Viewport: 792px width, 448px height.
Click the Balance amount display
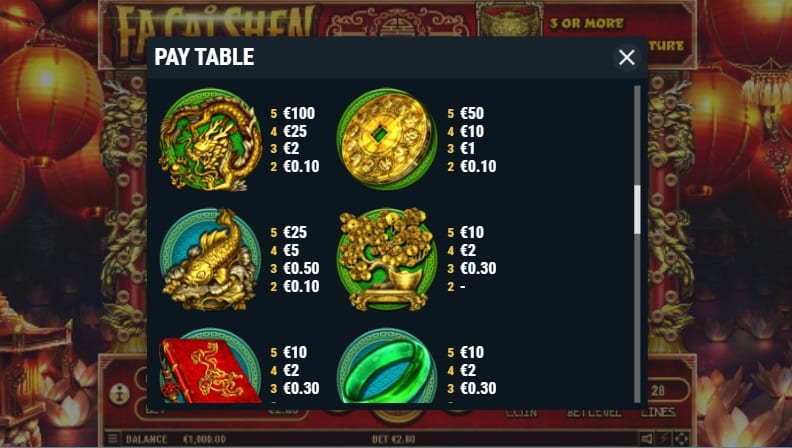(x=204, y=439)
